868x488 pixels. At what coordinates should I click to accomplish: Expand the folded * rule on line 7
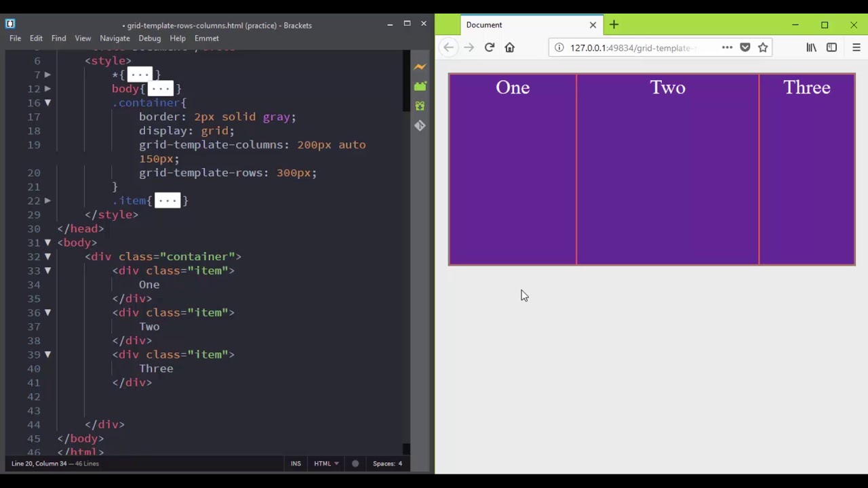pos(47,75)
